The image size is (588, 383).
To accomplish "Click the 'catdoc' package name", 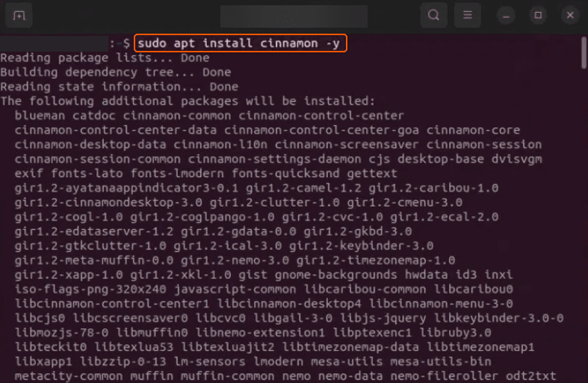I will (x=93, y=116).
